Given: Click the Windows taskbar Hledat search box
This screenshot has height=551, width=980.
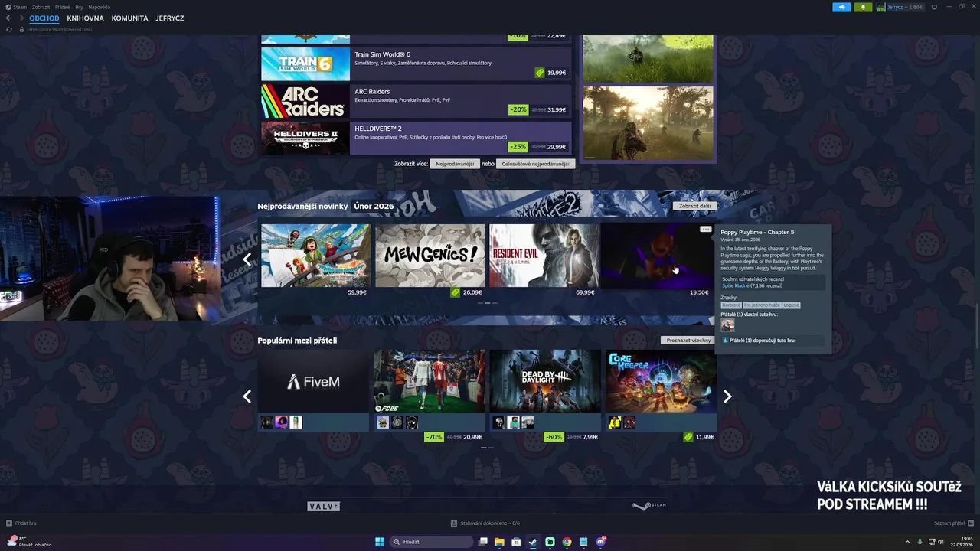Looking at the screenshot, I should tap(431, 542).
